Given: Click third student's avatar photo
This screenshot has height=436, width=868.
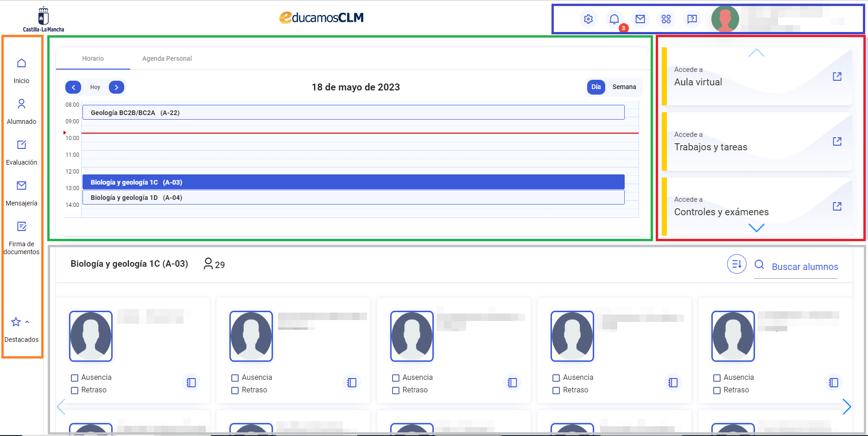Looking at the screenshot, I should tap(412, 336).
